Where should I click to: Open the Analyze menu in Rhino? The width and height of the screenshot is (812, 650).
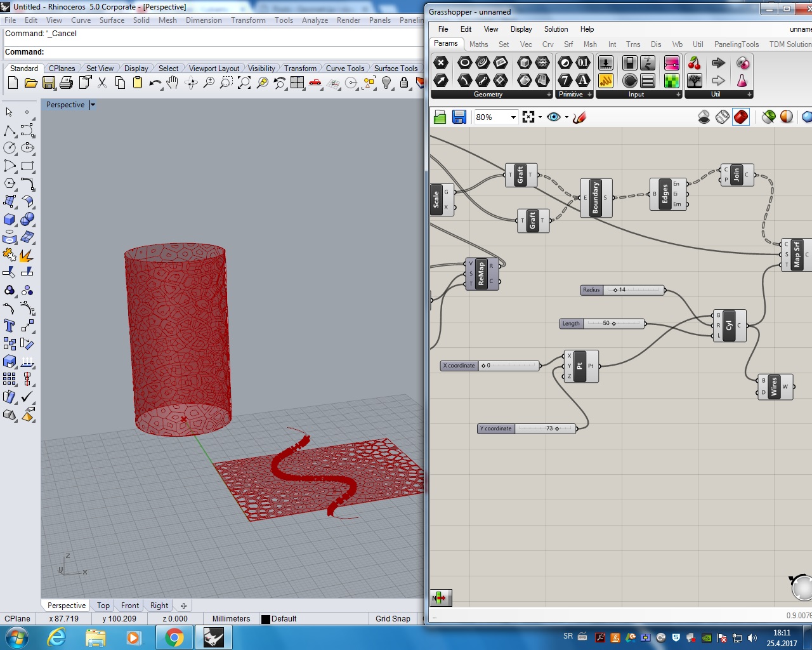click(x=315, y=20)
